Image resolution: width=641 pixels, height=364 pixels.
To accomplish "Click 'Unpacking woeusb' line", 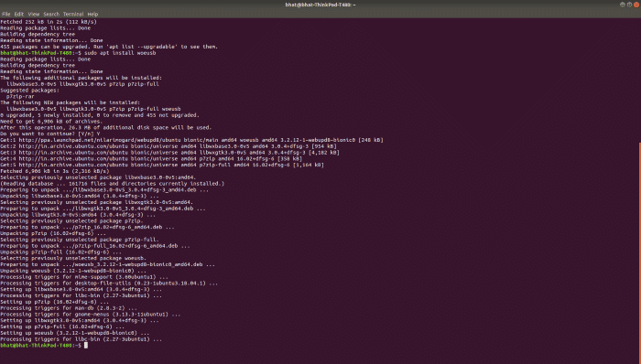I will point(73,271).
